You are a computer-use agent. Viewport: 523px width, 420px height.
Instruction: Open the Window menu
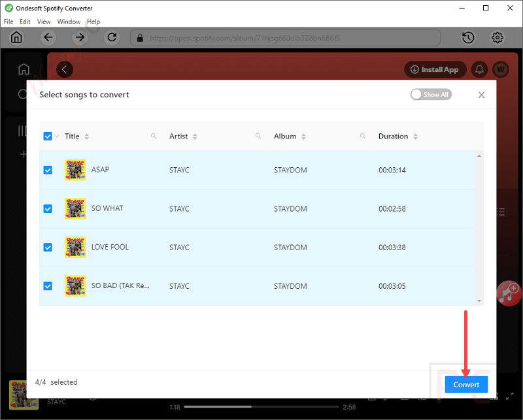pos(69,22)
